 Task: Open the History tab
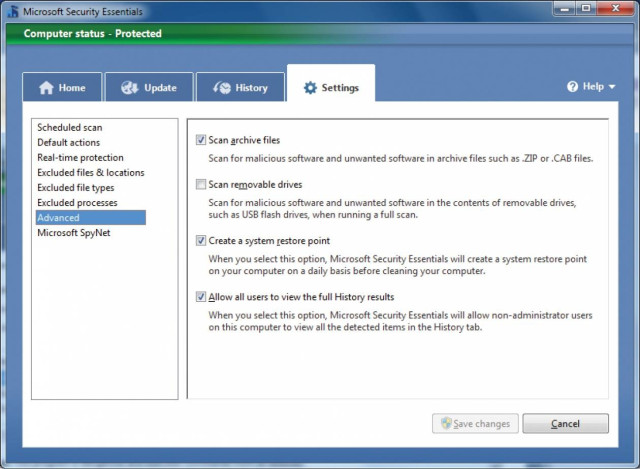(240, 87)
